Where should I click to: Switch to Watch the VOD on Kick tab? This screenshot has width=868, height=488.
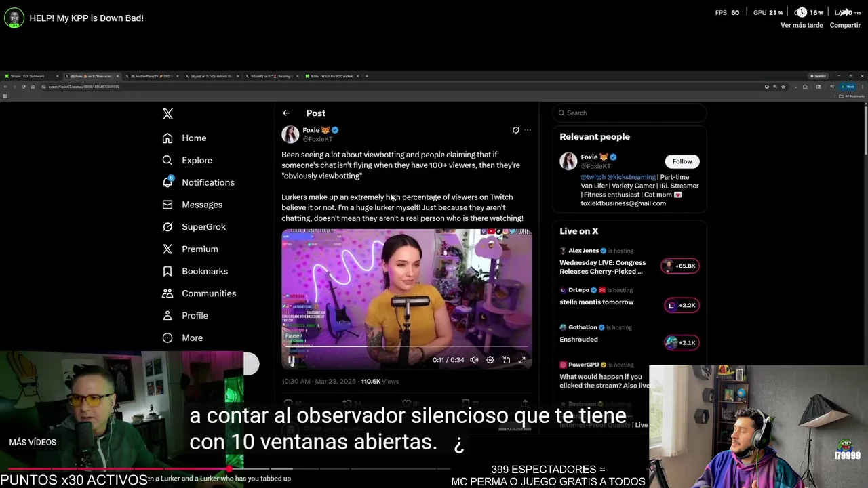(332, 76)
